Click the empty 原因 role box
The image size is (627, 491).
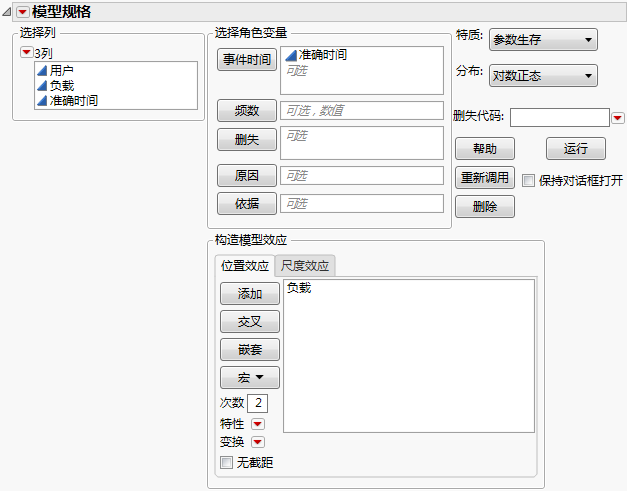[362, 176]
